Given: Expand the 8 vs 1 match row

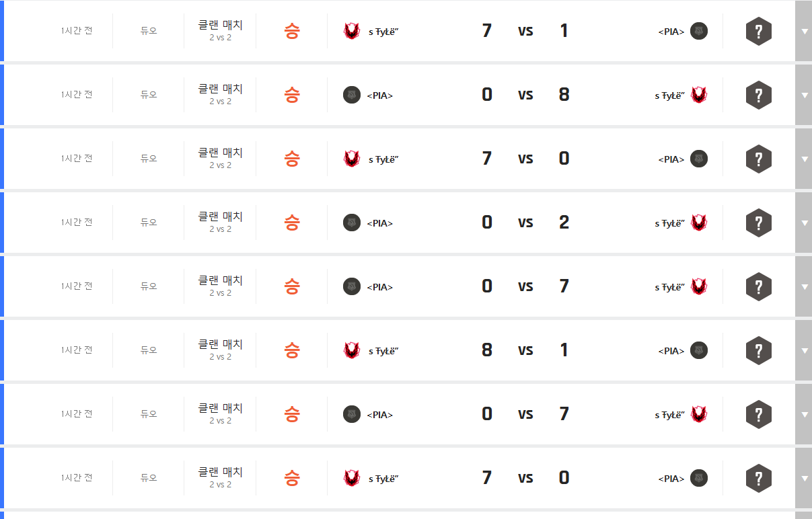Looking at the screenshot, I should pos(804,350).
